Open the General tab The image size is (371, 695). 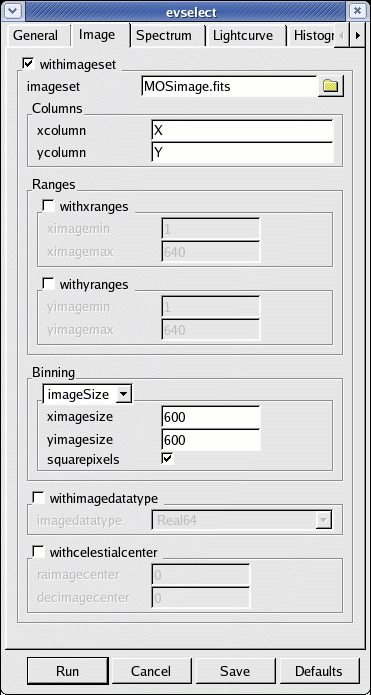pyautogui.click(x=35, y=35)
